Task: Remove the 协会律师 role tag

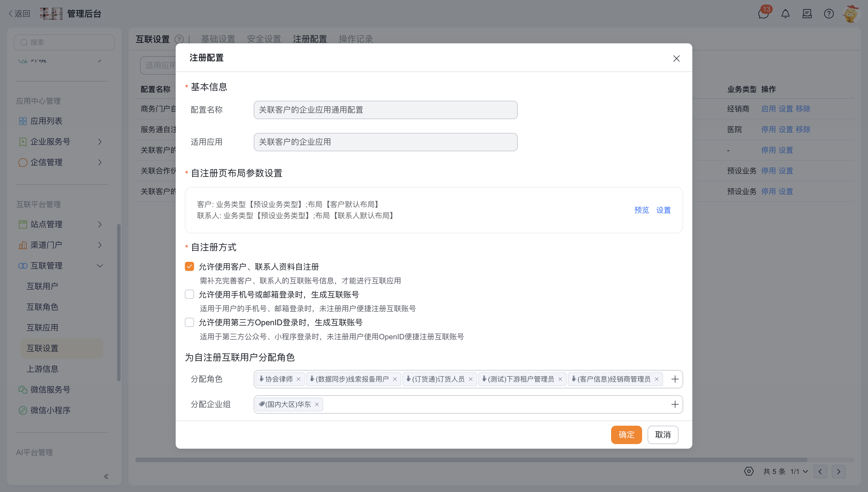Action: pyautogui.click(x=298, y=379)
